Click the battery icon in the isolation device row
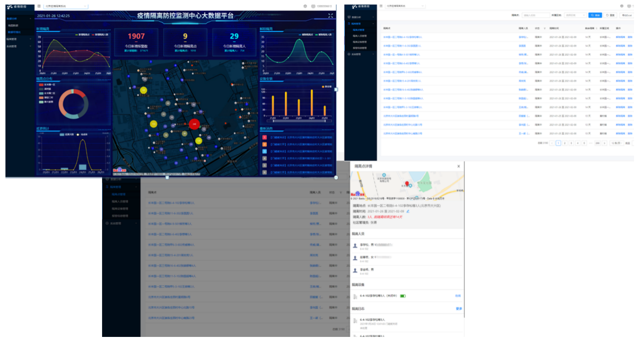Viewport: 644px width, 346px height. (402, 296)
